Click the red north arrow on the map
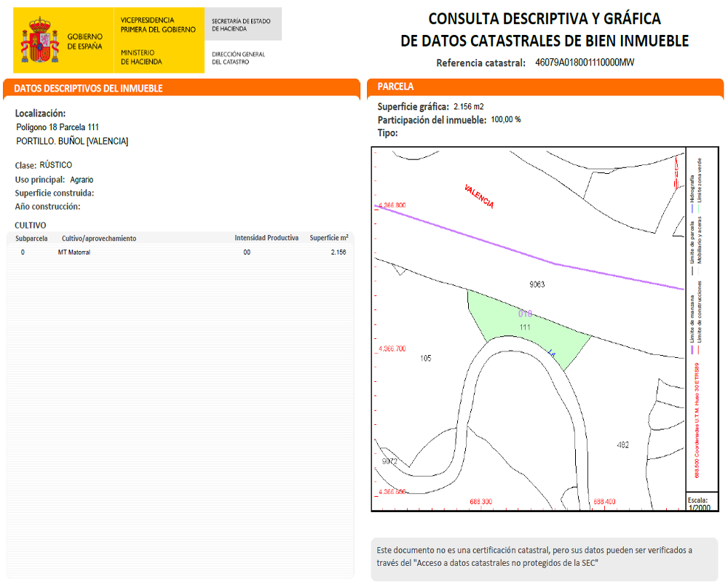Image resolution: width=728 pixels, height=582 pixels. 676,173
